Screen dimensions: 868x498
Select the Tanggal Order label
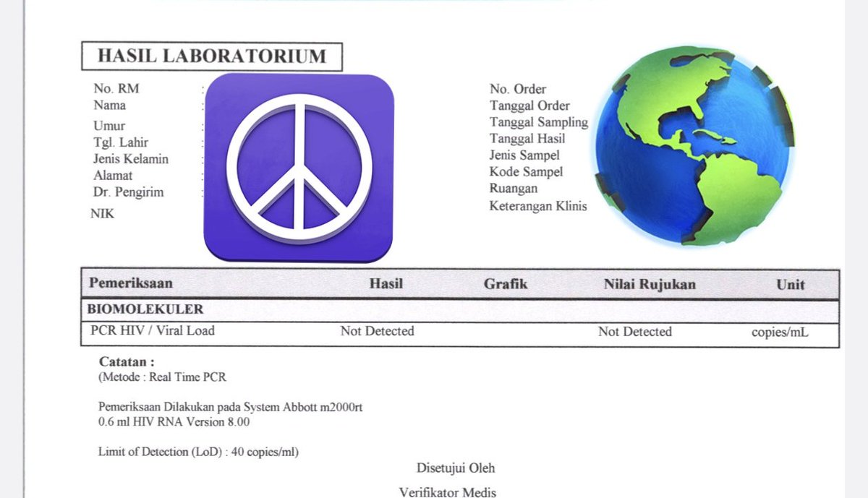[x=529, y=106]
